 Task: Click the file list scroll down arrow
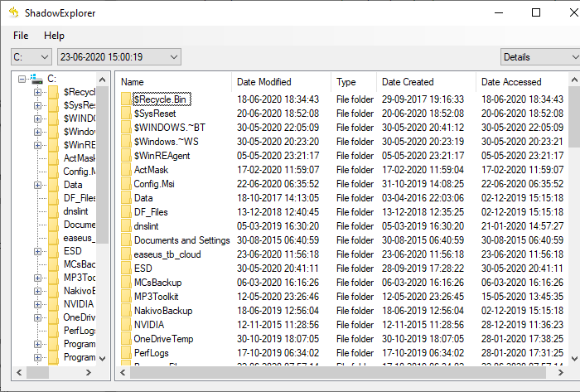(574, 358)
